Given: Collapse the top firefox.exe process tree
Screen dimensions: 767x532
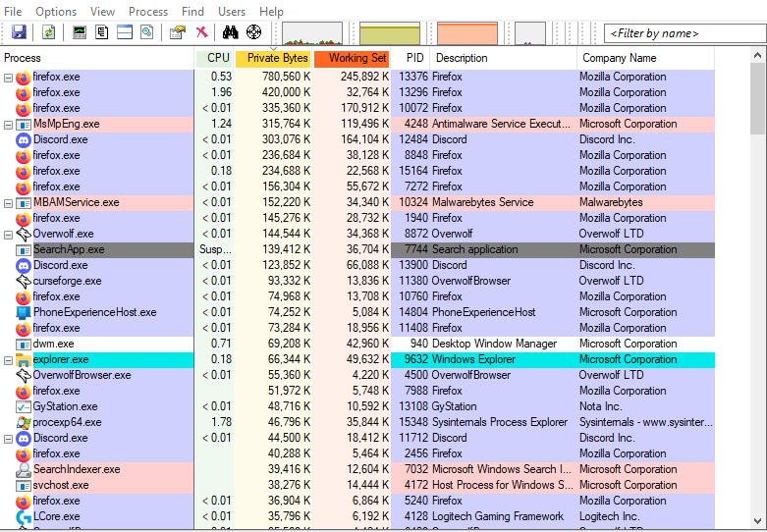Looking at the screenshot, I should [x=8, y=78].
